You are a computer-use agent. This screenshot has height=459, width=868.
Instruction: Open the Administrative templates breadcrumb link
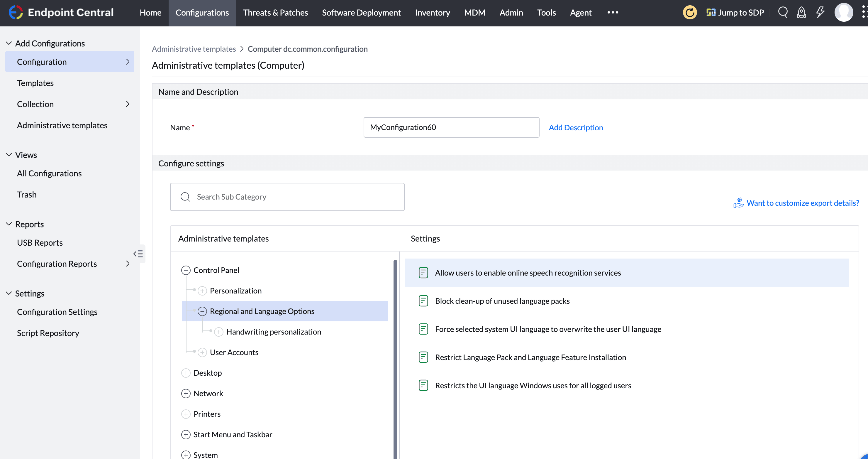[194, 49]
